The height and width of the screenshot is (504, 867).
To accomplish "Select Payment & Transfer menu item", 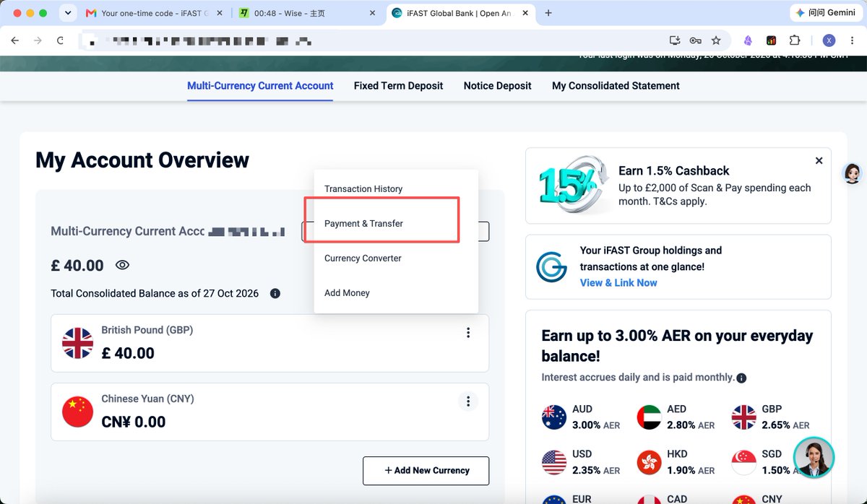I will (x=363, y=224).
